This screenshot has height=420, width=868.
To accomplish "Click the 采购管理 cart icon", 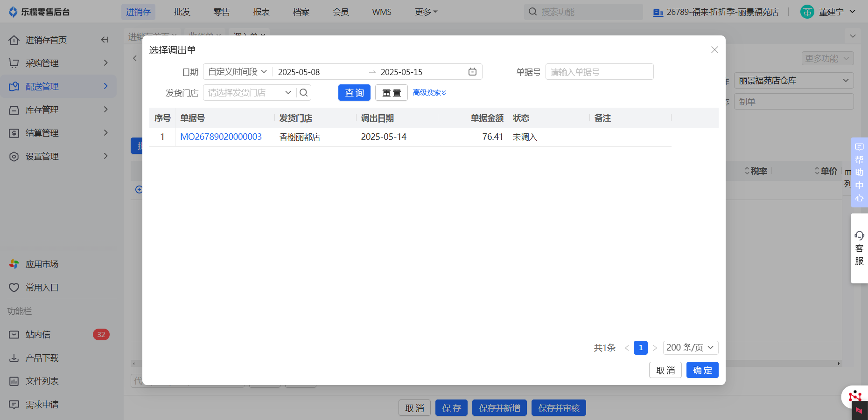I will click(x=14, y=63).
